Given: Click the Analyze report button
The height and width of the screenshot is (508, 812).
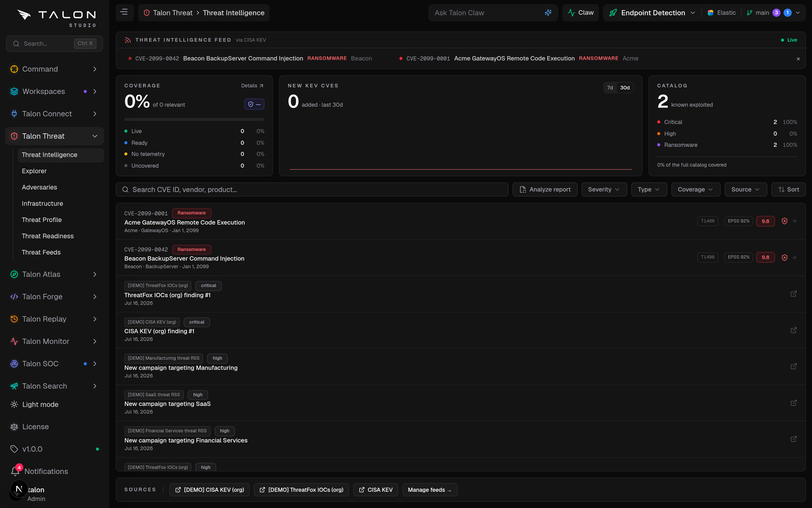Looking at the screenshot, I should point(545,189).
